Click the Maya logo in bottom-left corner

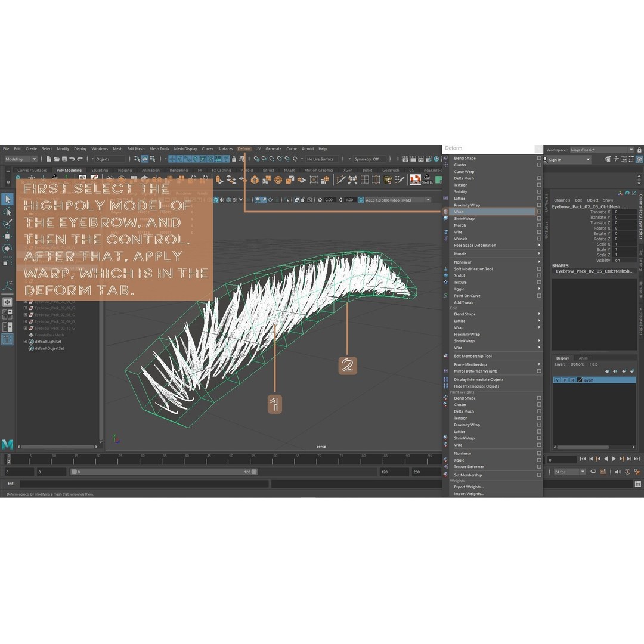coord(7,444)
